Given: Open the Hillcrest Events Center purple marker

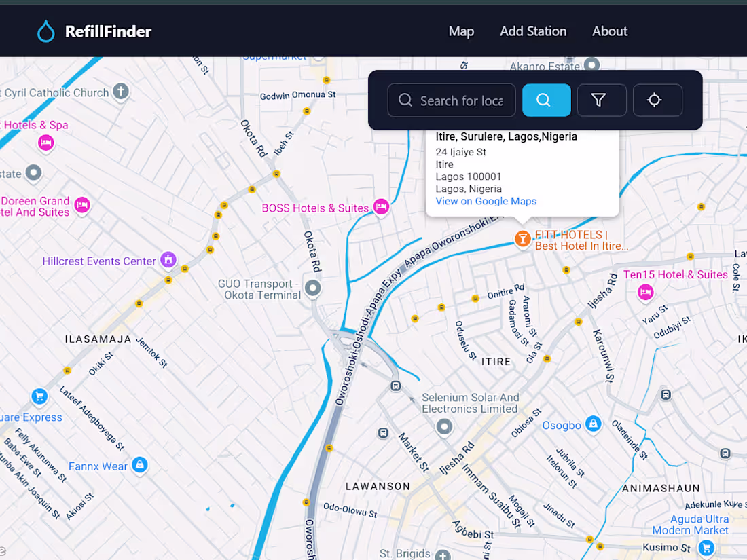Looking at the screenshot, I should (x=168, y=260).
